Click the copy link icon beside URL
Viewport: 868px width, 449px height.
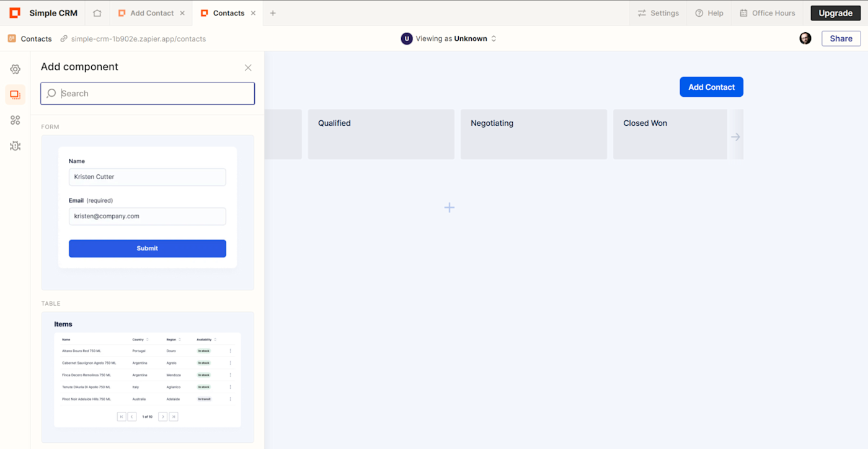click(x=63, y=38)
